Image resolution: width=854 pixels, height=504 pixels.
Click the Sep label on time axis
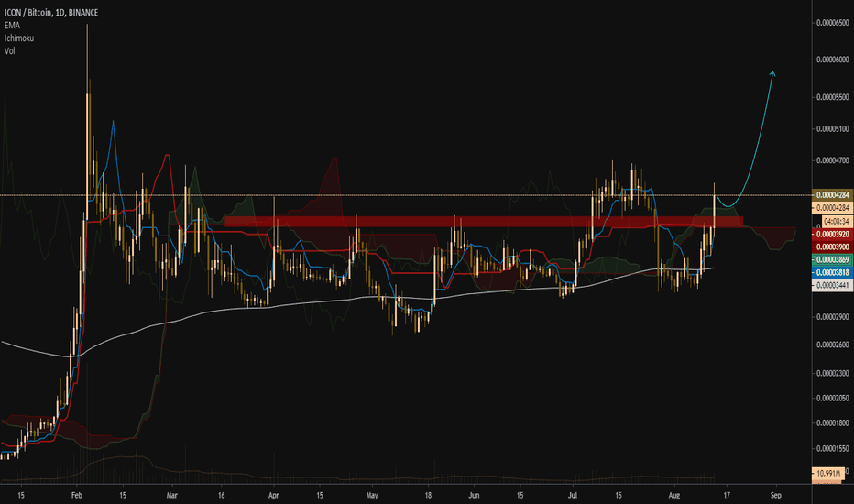click(x=776, y=495)
